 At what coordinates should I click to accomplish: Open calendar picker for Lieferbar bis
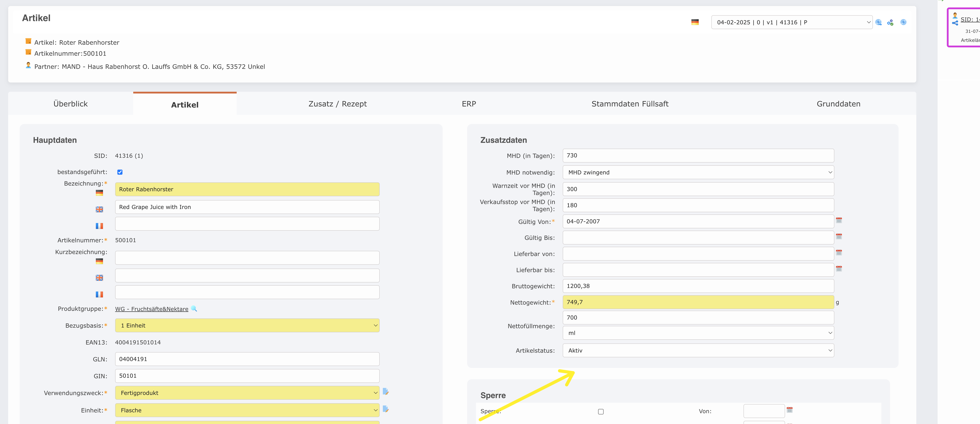click(839, 268)
